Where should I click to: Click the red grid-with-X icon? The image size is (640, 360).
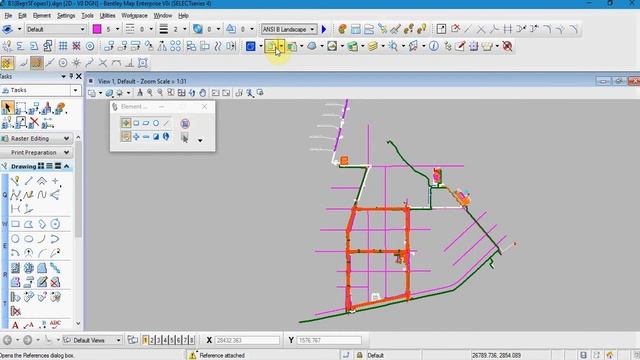(76, 46)
